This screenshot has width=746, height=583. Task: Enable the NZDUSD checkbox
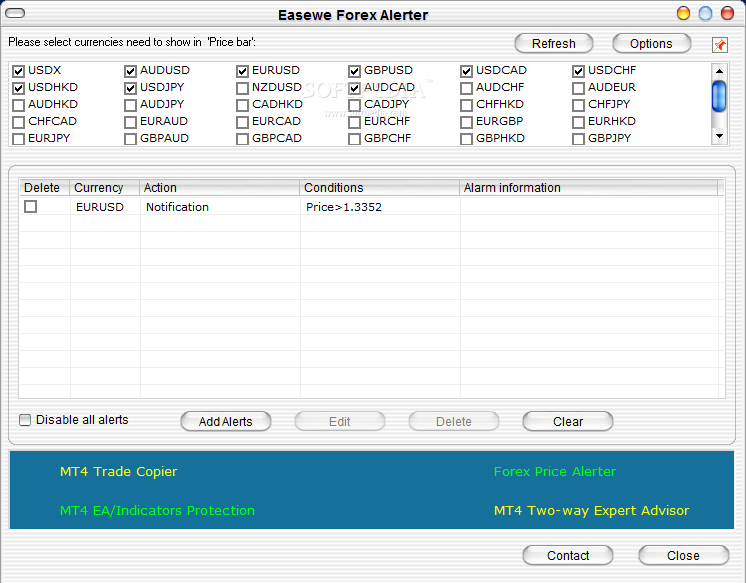point(242,88)
